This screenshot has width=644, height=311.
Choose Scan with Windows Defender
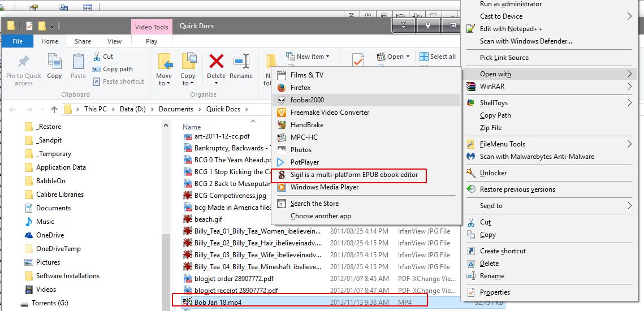click(526, 41)
